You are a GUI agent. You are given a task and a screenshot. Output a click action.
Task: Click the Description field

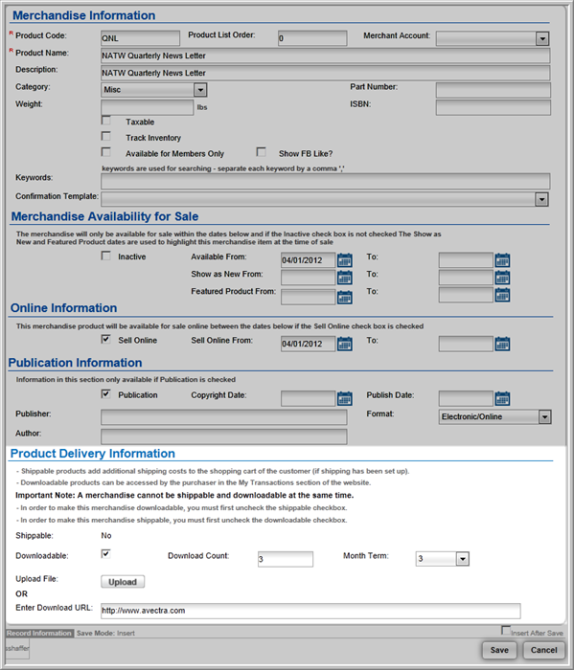pyautogui.click(x=325, y=73)
